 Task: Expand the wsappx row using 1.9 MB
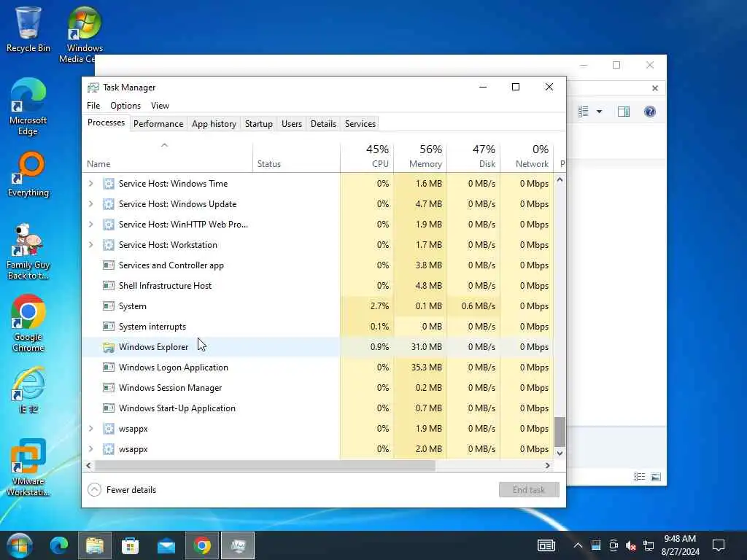[x=91, y=429]
